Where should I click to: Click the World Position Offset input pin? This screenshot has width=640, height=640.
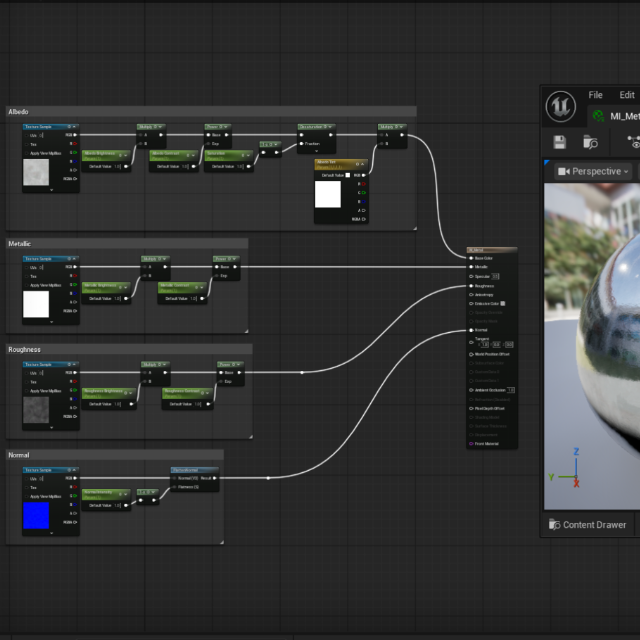pyautogui.click(x=471, y=354)
